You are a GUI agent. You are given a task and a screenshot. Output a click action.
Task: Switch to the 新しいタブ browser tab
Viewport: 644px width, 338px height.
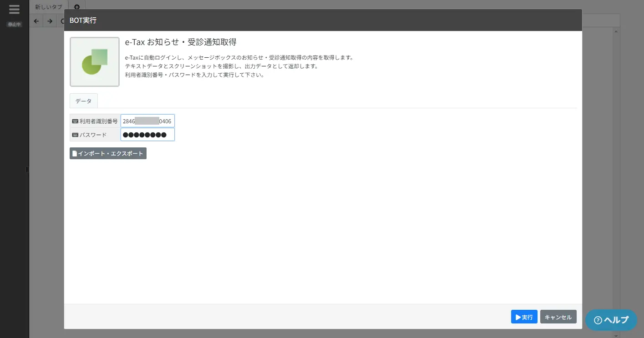(49, 7)
